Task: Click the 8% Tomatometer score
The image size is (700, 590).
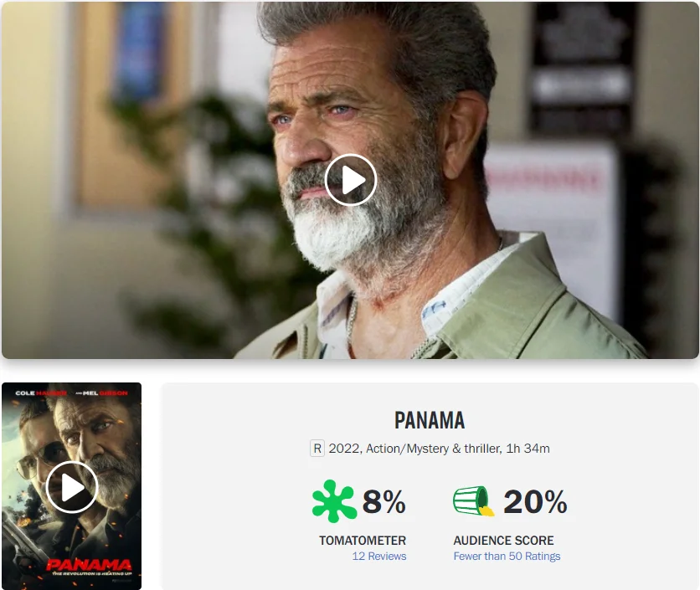Action: [x=384, y=501]
